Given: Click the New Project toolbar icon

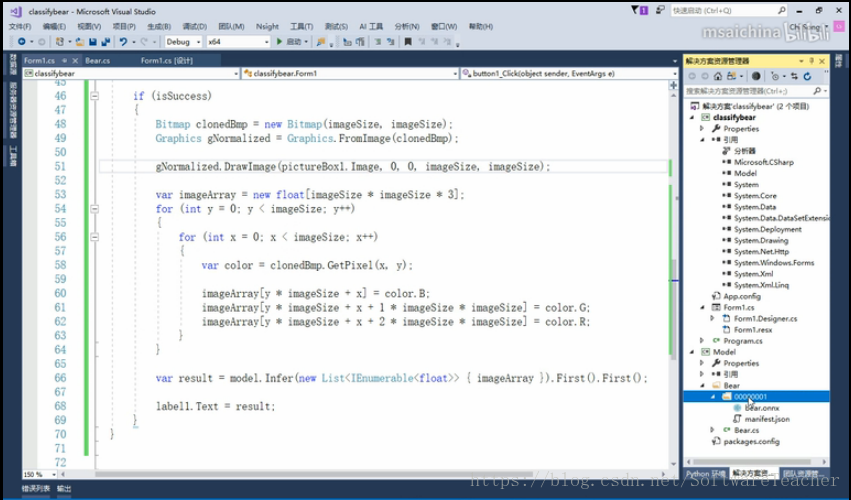Looking at the screenshot, I should click(x=60, y=42).
